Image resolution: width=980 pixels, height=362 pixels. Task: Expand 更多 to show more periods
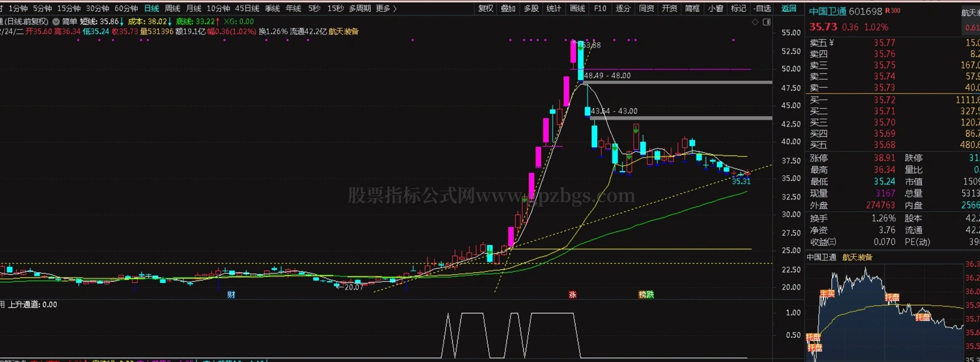tap(386, 9)
